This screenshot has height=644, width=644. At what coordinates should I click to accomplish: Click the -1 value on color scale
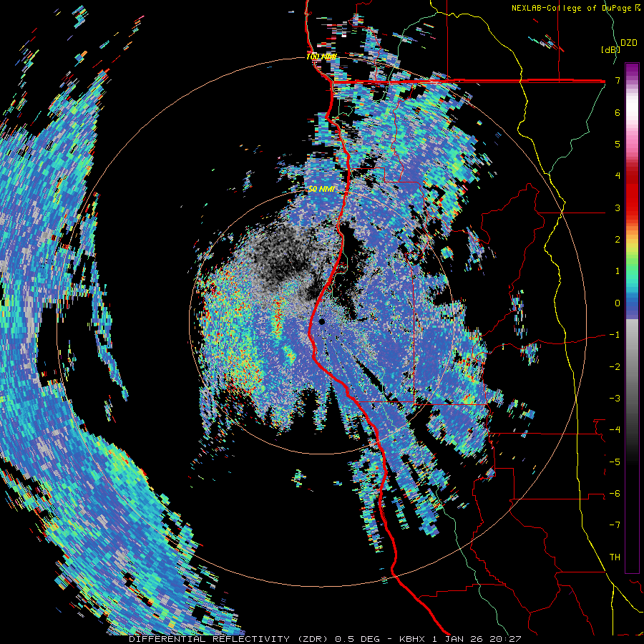pos(615,335)
